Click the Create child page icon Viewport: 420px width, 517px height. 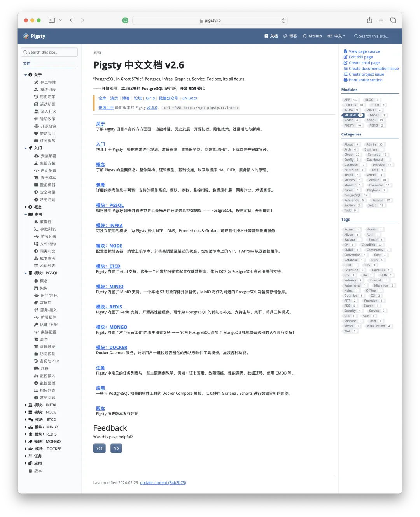pyautogui.click(x=346, y=63)
